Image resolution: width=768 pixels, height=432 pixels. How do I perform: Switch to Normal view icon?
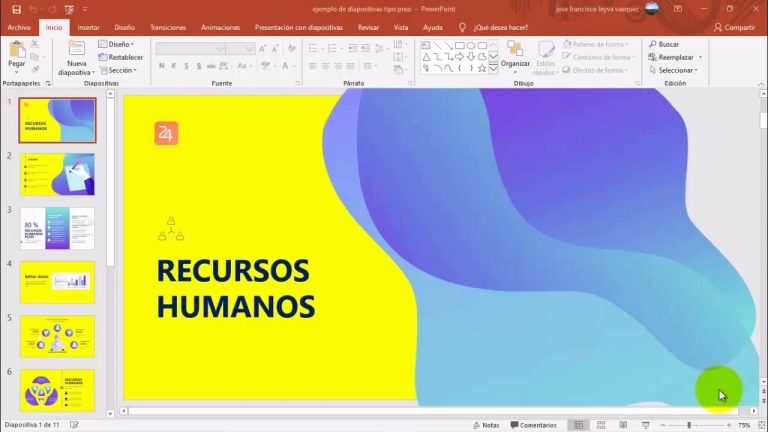[x=579, y=425]
